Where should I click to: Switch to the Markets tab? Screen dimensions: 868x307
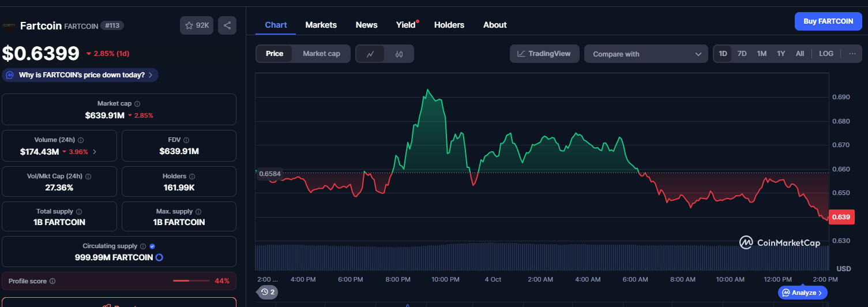coord(321,25)
